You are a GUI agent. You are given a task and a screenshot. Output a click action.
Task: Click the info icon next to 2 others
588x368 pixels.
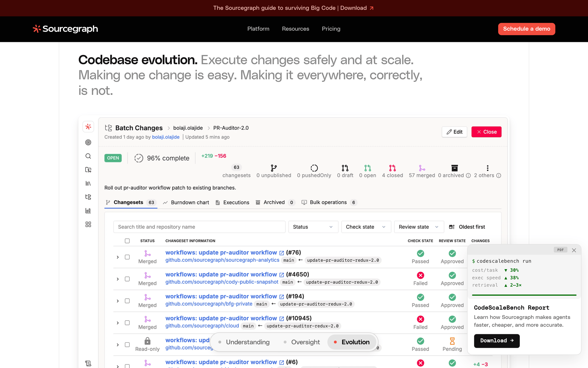click(499, 175)
